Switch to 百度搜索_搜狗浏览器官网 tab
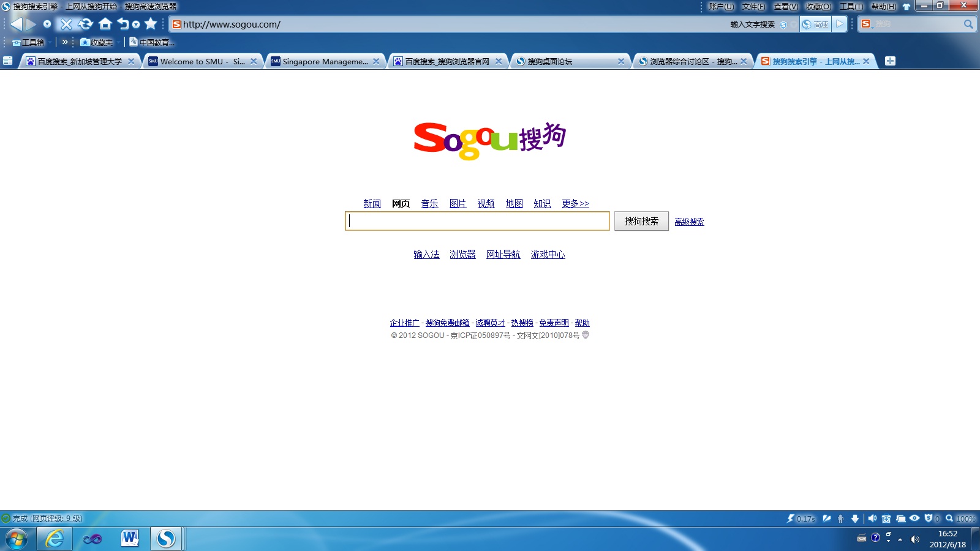Screen dimensions: 980x551 (x=447, y=61)
